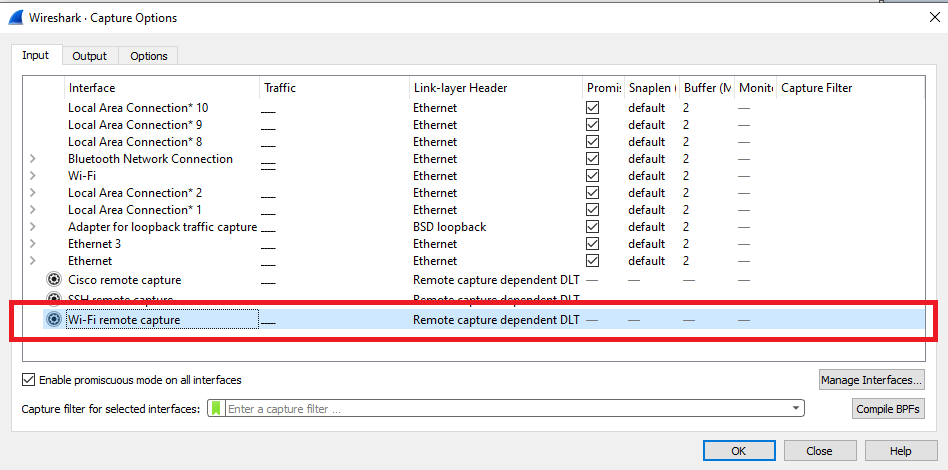This screenshot has height=470, width=948.
Task: Select Adapter for loopback traffic capture
Action: tap(162, 226)
